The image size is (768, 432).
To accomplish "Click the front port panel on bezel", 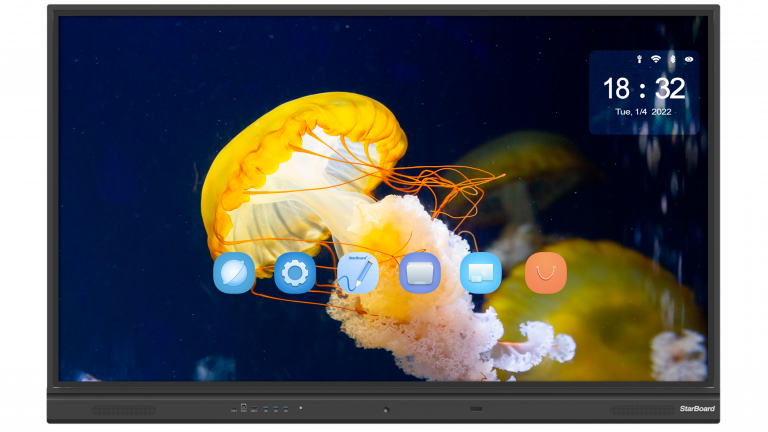I will [262, 408].
